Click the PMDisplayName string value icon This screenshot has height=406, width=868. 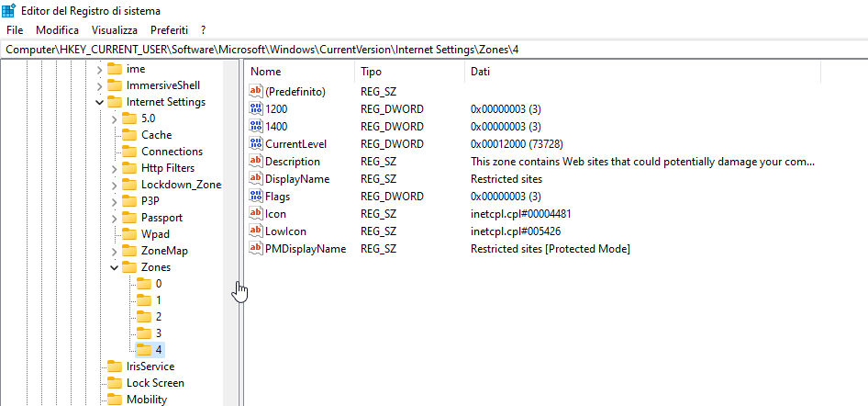tap(256, 249)
